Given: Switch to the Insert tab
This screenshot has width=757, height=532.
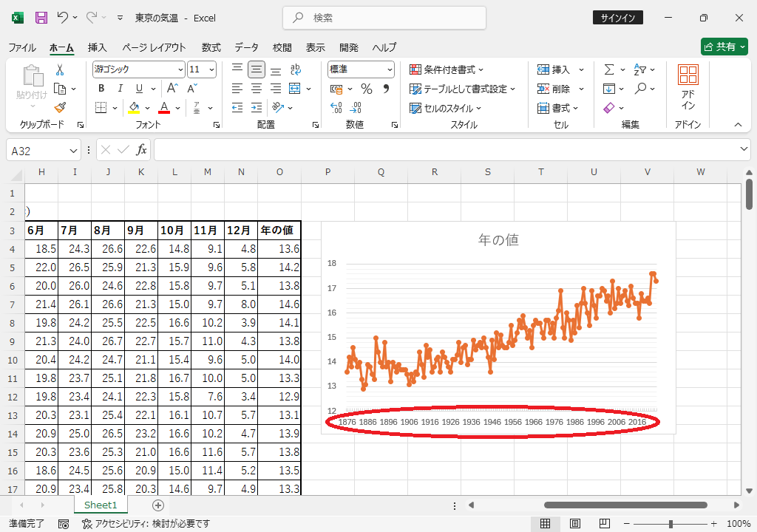Looking at the screenshot, I should 97,47.
